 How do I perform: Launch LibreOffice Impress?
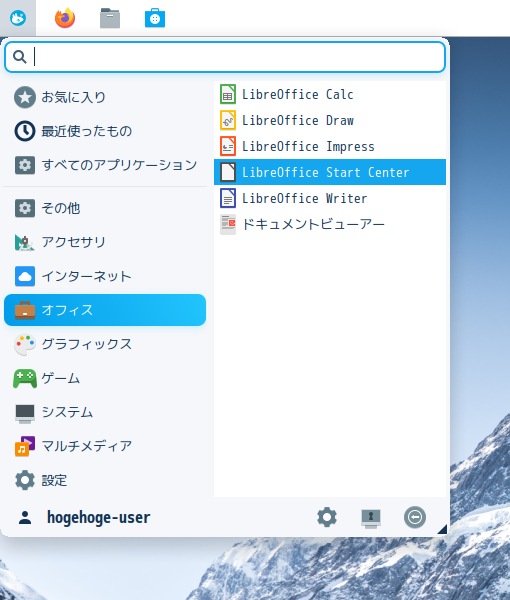click(x=330, y=146)
